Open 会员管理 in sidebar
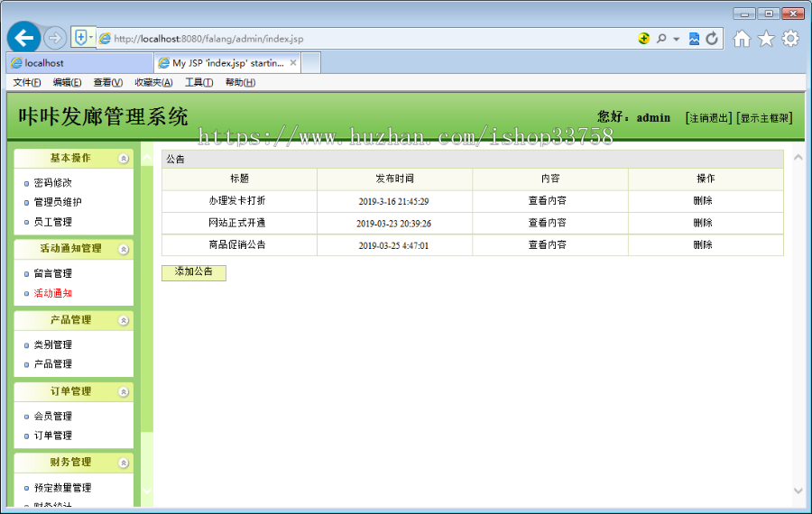The height and width of the screenshot is (514, 812). tap(53, 417)
